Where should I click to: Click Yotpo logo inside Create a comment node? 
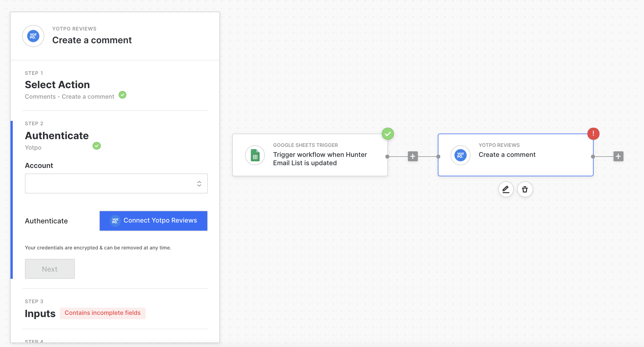(460, 155)
